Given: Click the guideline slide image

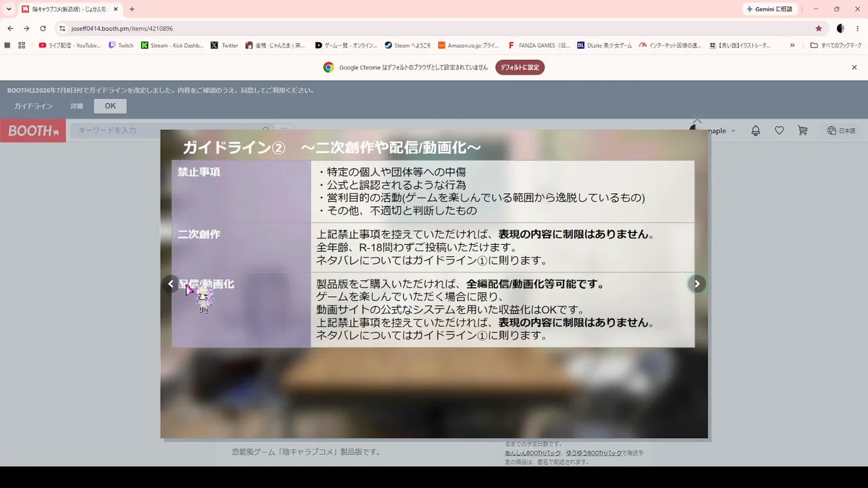Looking at the screenshot, I should coord(434,284).
